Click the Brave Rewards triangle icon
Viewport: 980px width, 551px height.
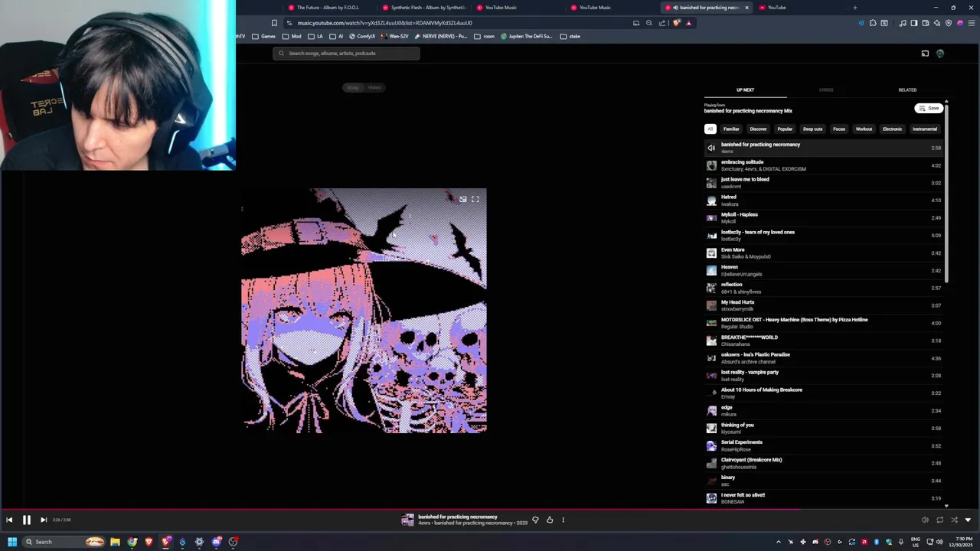[688, 23]
